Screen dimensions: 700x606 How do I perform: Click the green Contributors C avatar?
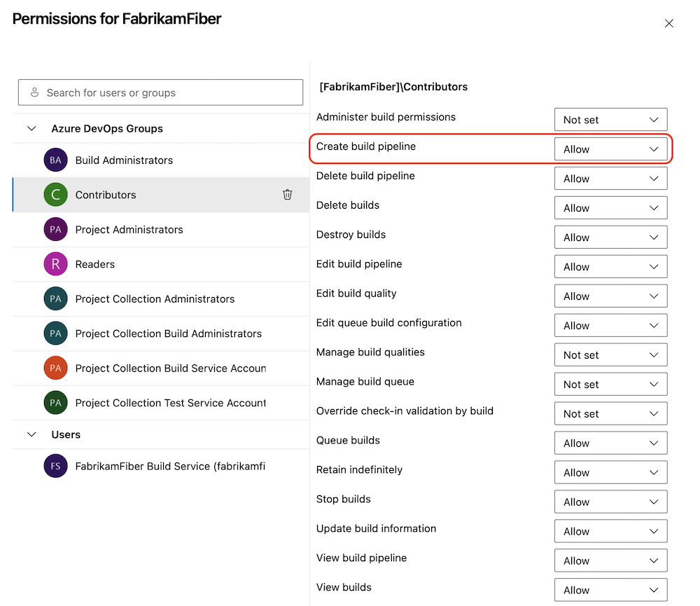coord(55,194)
